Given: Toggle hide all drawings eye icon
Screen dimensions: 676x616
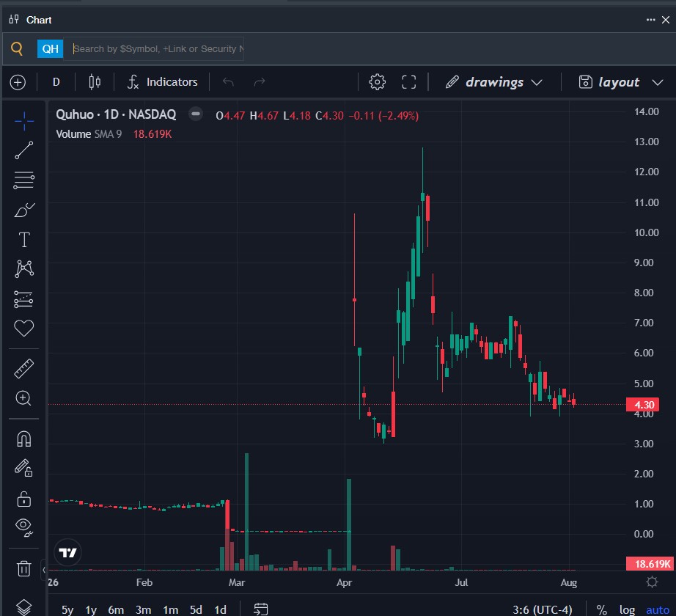Looking at the screenshot, I should (x=23, y=527).
